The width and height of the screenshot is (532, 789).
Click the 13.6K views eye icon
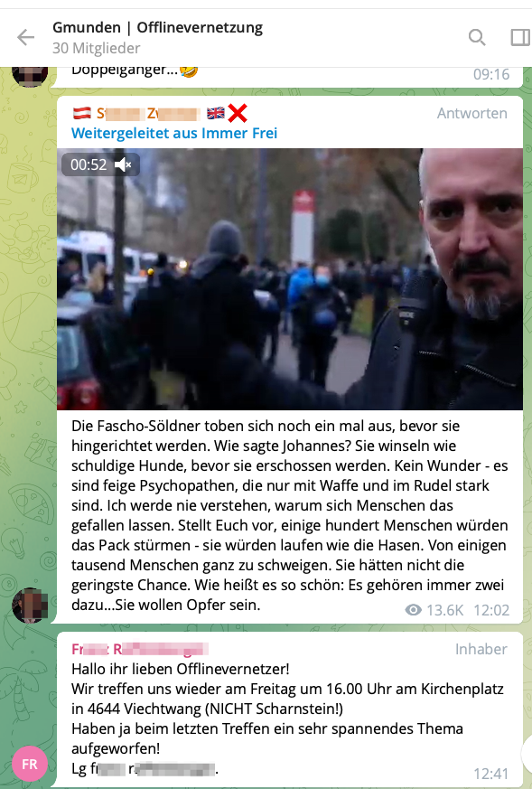(414, 610)
